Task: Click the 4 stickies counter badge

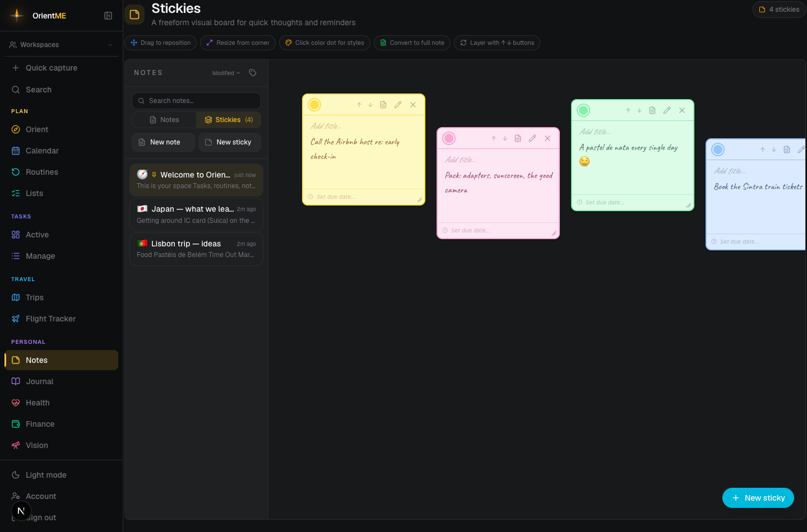Action: click(x=779, y=10)
